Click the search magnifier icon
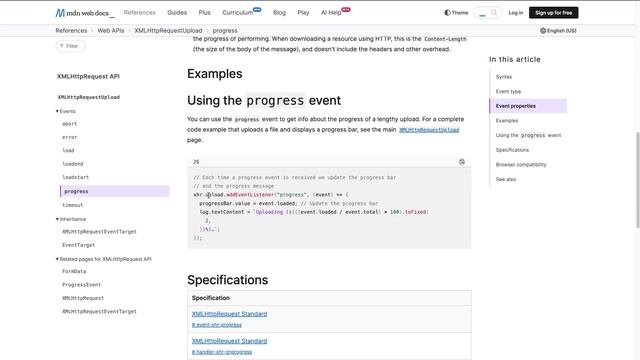Screen dimensions: 640x360 click(494, 13)
